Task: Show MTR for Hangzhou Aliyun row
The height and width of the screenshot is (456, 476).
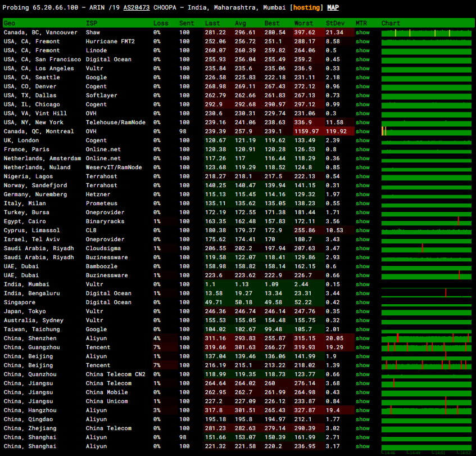Action: click(x=362, y=410)
